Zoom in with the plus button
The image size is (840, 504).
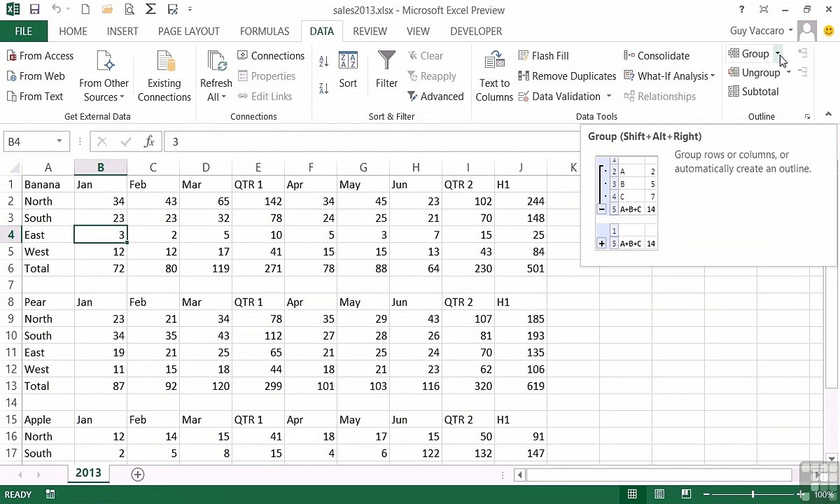tap(801, 494)
